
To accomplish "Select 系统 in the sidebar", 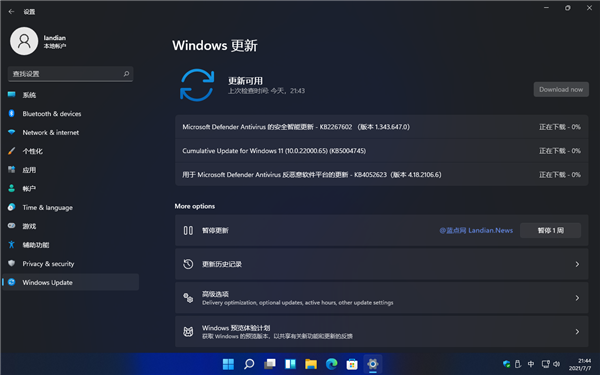I will [x=70, y=95].
